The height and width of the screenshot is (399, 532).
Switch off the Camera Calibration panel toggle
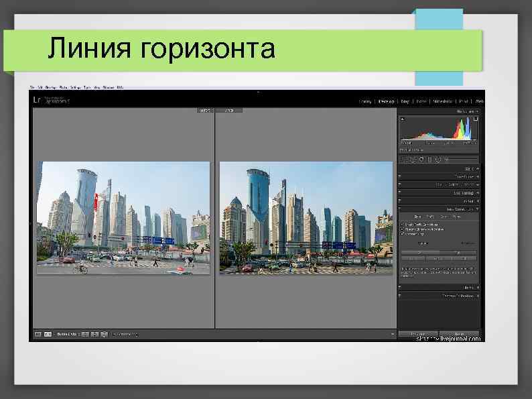399,296
